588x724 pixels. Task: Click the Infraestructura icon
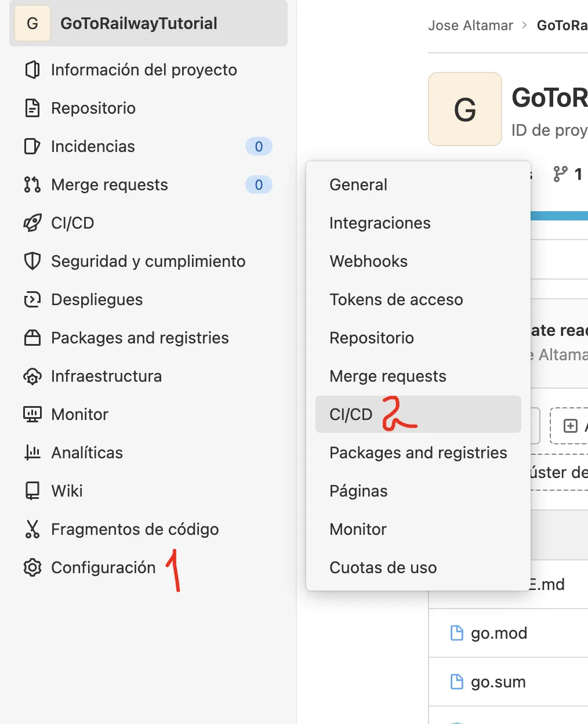[x=33, y=376]
